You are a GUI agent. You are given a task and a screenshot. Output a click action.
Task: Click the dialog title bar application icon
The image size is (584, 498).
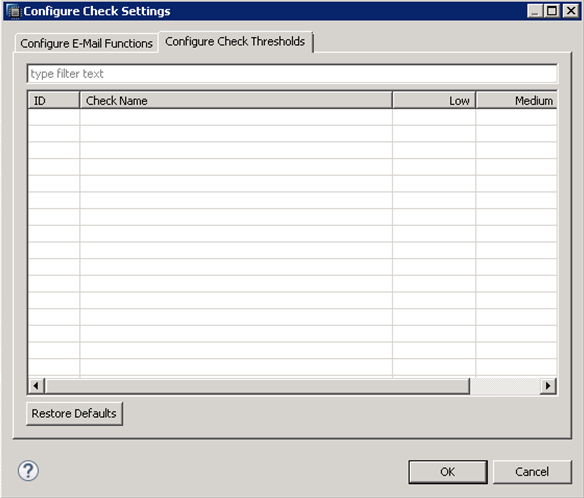click(14, 11)
